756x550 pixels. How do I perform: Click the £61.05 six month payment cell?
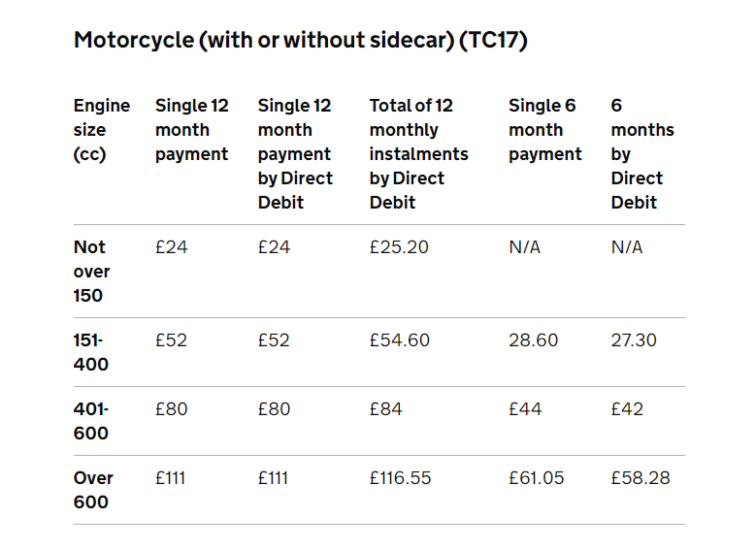tap(536, 478)
